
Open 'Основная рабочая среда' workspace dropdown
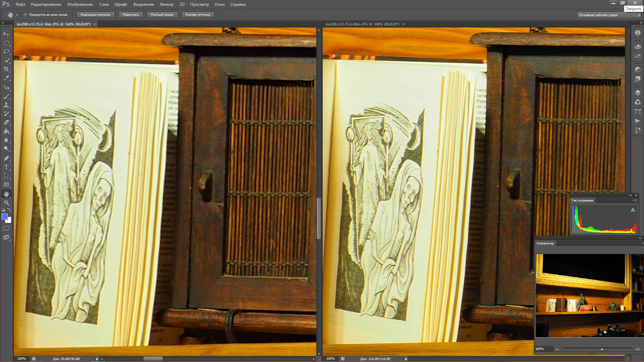click(x=609, y=15)
